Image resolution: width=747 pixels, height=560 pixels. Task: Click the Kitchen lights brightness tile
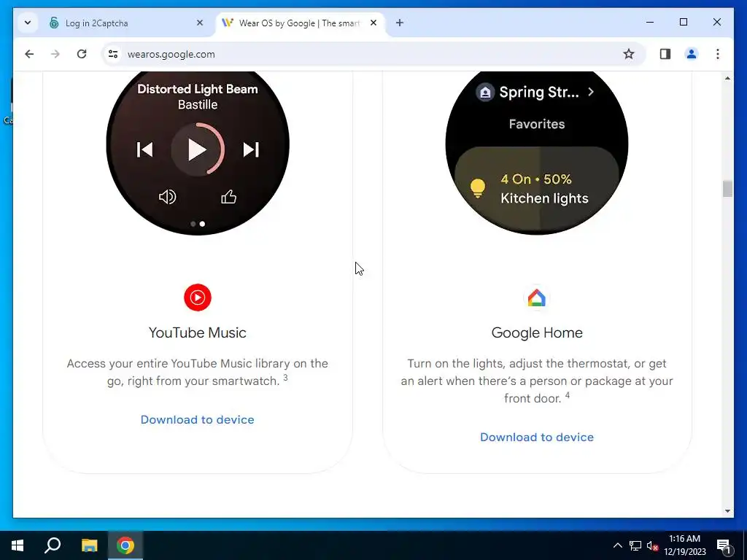tap(536, 189)
